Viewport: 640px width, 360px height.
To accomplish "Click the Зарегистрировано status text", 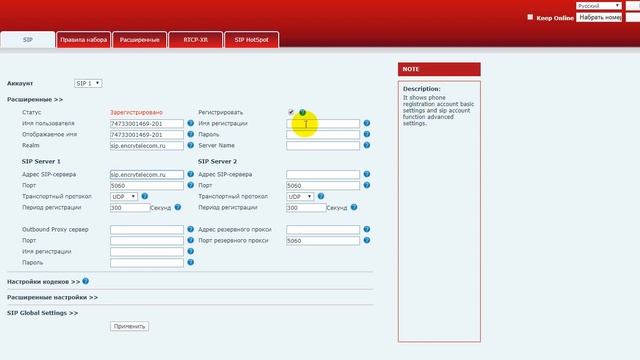I will pos(136,112).
